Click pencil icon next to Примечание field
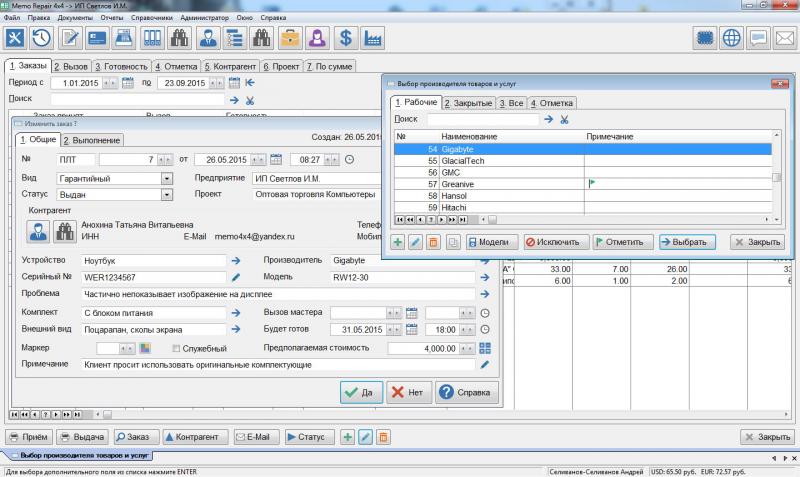This screenshot has width=800, height=477. 485,365
